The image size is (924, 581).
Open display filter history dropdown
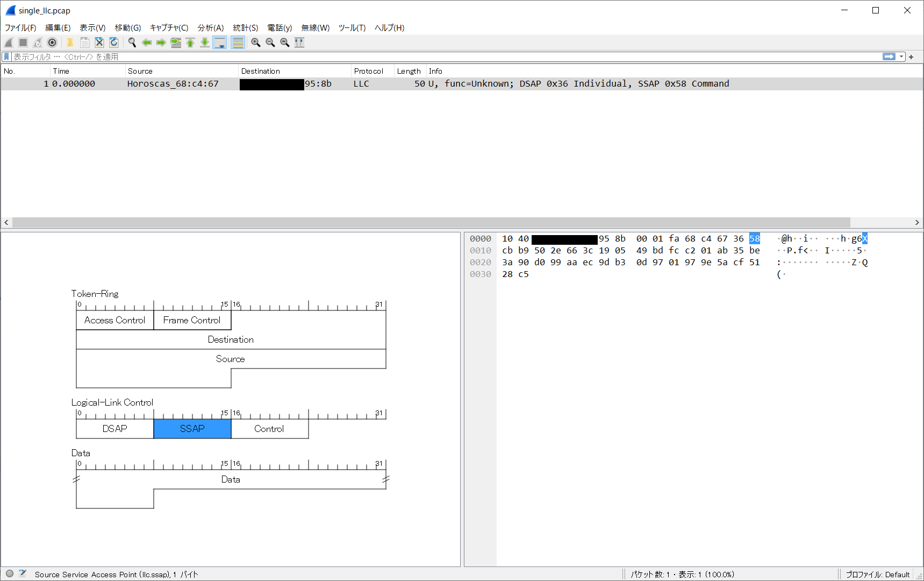[901, 56]
